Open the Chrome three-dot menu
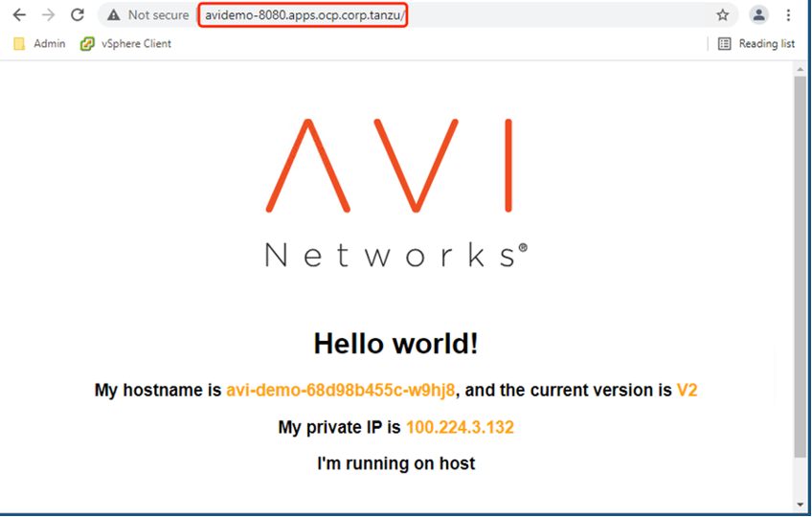Image resolution: width=812 pixels, height=517 pixels. coord(788,15)
